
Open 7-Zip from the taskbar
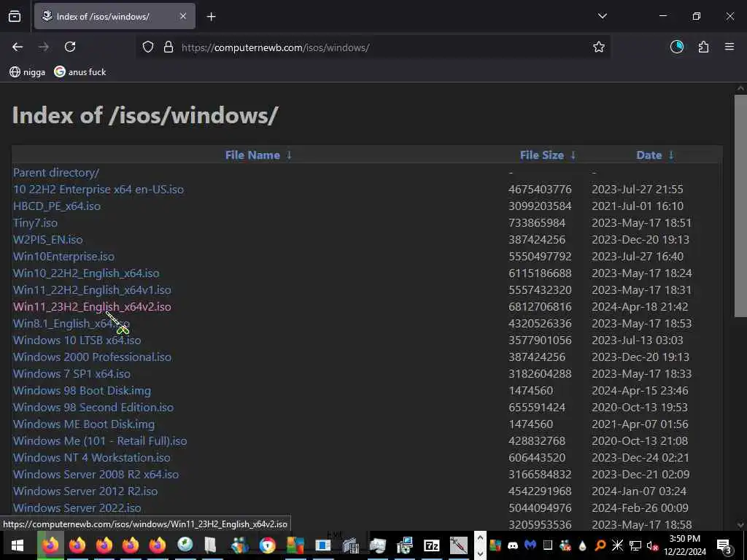click(432, 545)
